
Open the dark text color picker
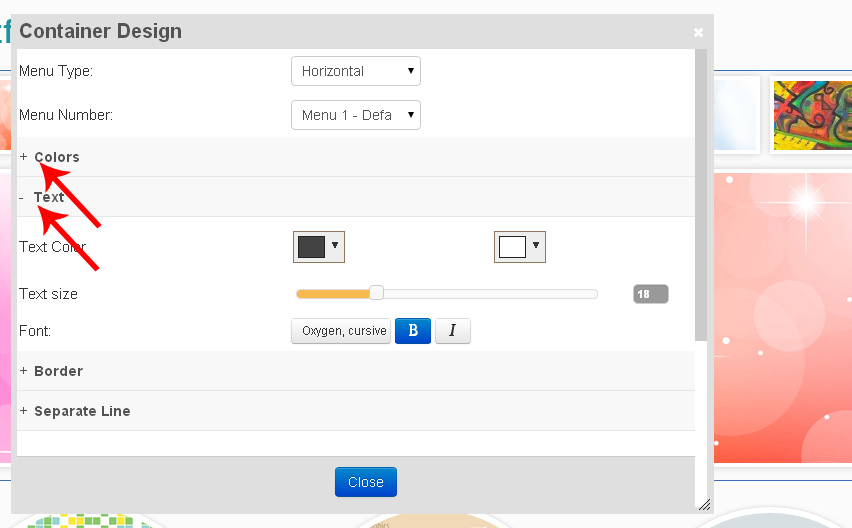point(319,247)
